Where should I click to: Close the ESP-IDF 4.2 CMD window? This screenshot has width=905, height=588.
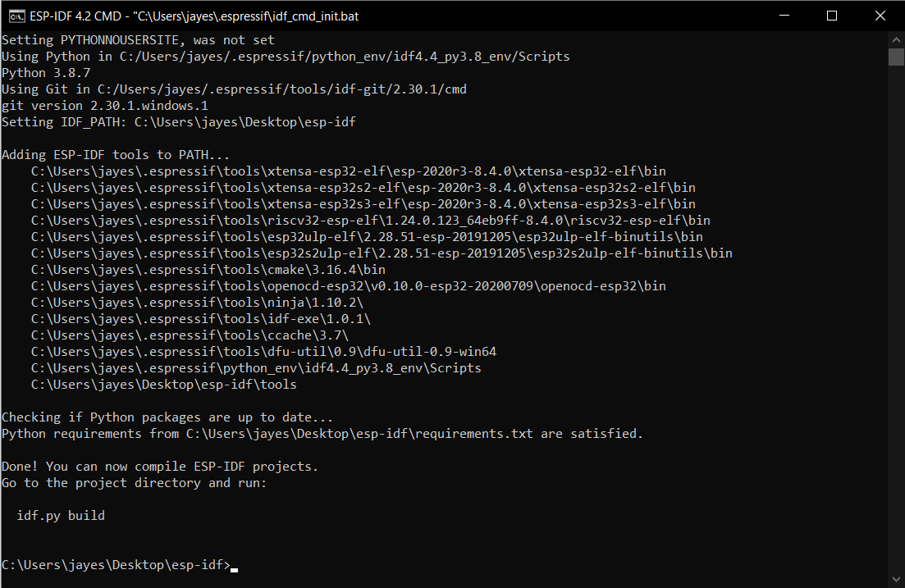pyautogui.click(x=880, y=16)
